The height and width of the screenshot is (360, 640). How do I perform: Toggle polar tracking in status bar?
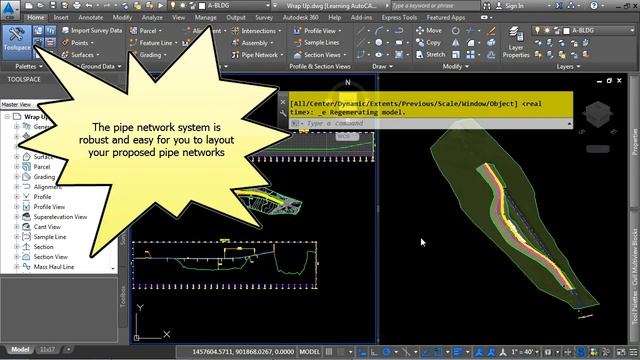click(386, 351)
